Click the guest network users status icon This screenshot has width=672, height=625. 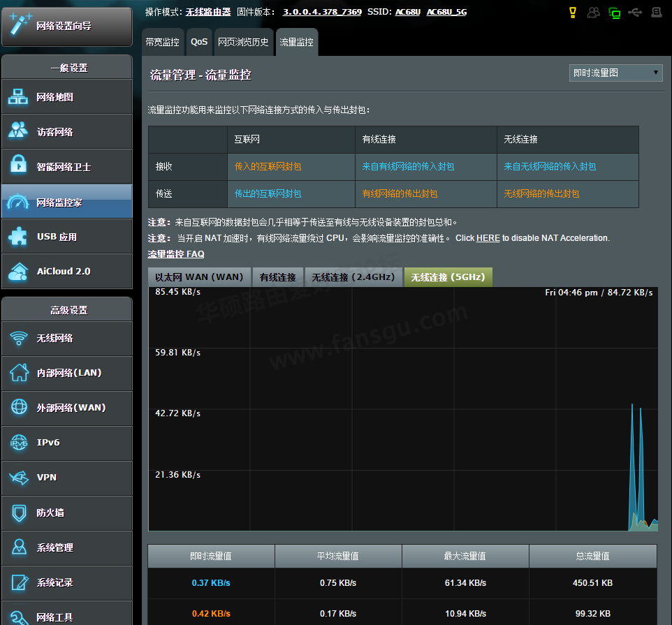click(x=593, y=13)
